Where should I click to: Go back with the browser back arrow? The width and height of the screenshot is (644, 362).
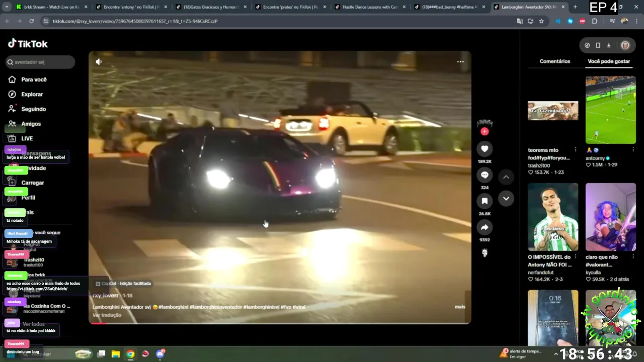click(8, 21)
